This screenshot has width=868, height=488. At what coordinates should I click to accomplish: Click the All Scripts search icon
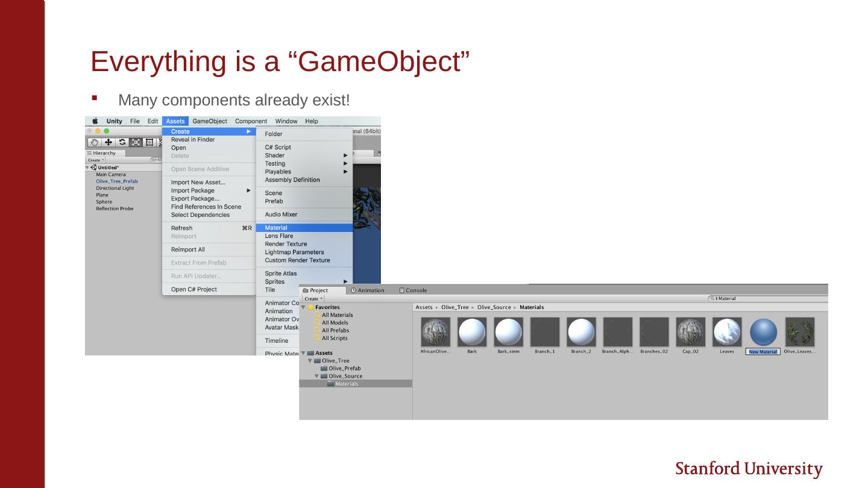(317, 339)
